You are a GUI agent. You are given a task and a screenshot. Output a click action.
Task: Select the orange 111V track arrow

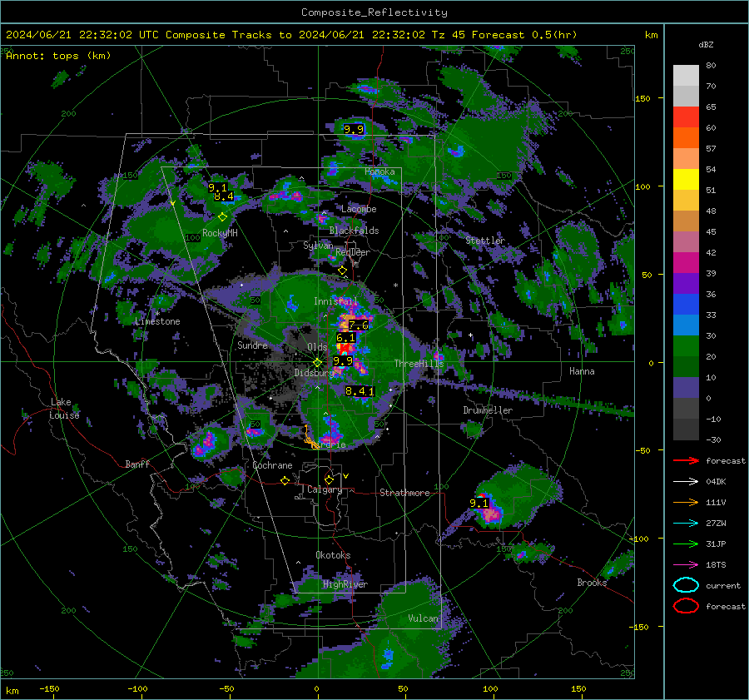point(686,502)
